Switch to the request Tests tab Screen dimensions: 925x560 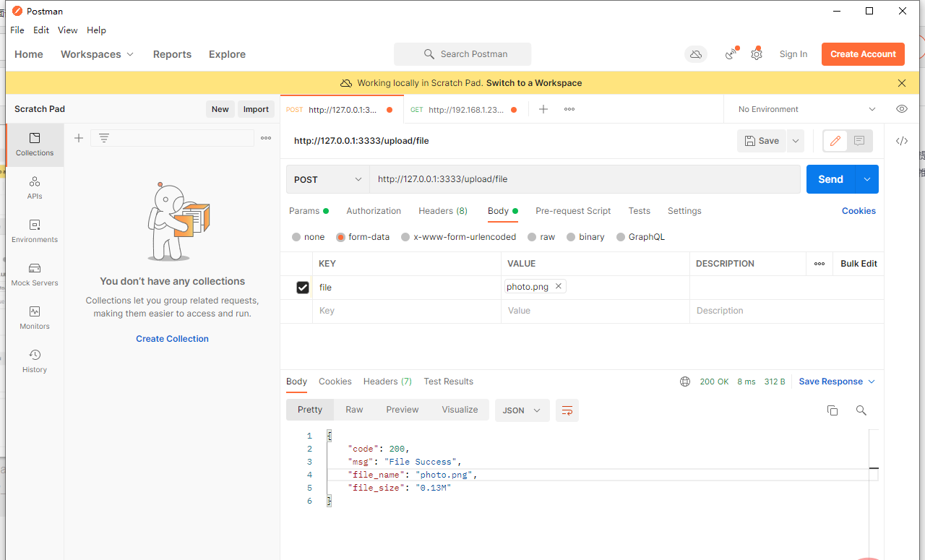tap(640, 211)
